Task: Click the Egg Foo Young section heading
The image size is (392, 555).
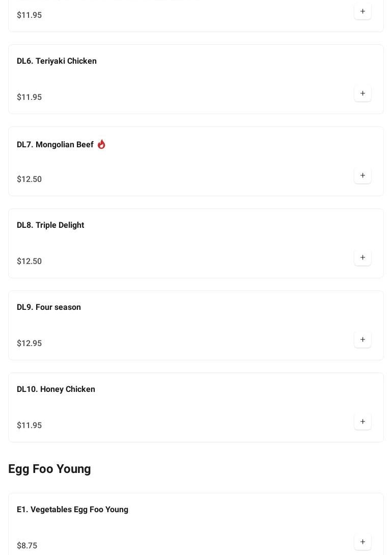Action: click(x=49, y=469)
